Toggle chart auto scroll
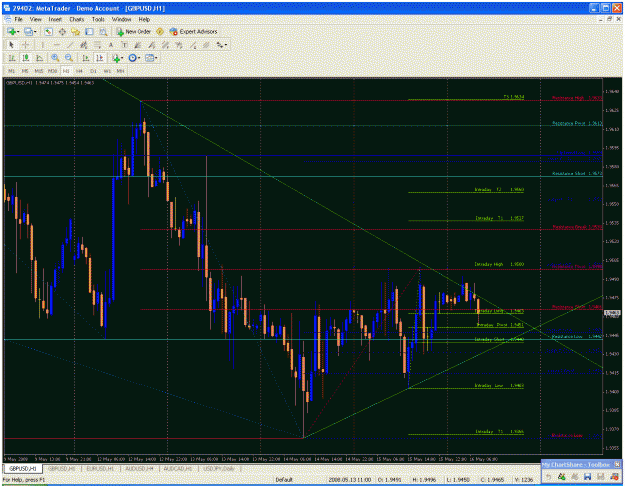 86,58
